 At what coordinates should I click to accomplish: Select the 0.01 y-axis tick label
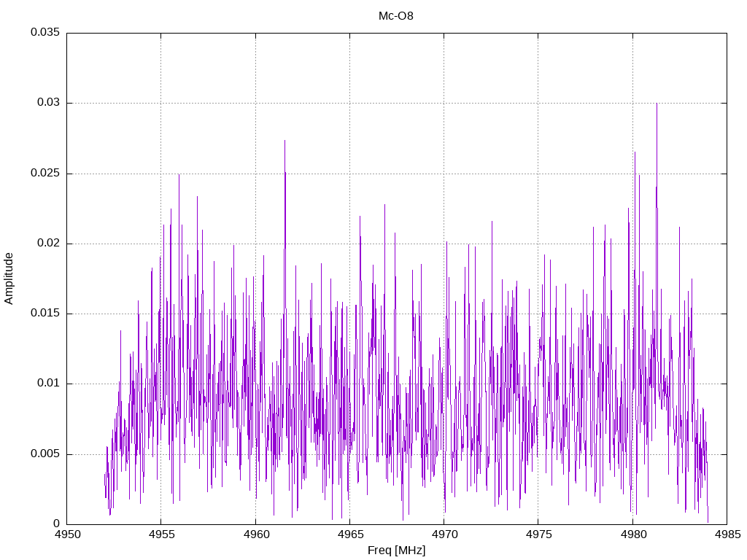tap(47, 384)
